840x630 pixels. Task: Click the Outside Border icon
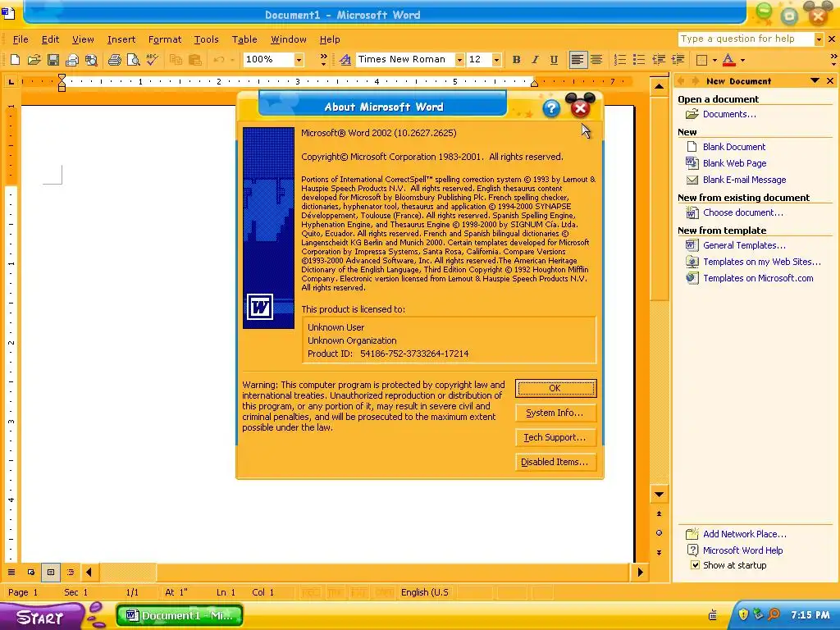[701, 59]
